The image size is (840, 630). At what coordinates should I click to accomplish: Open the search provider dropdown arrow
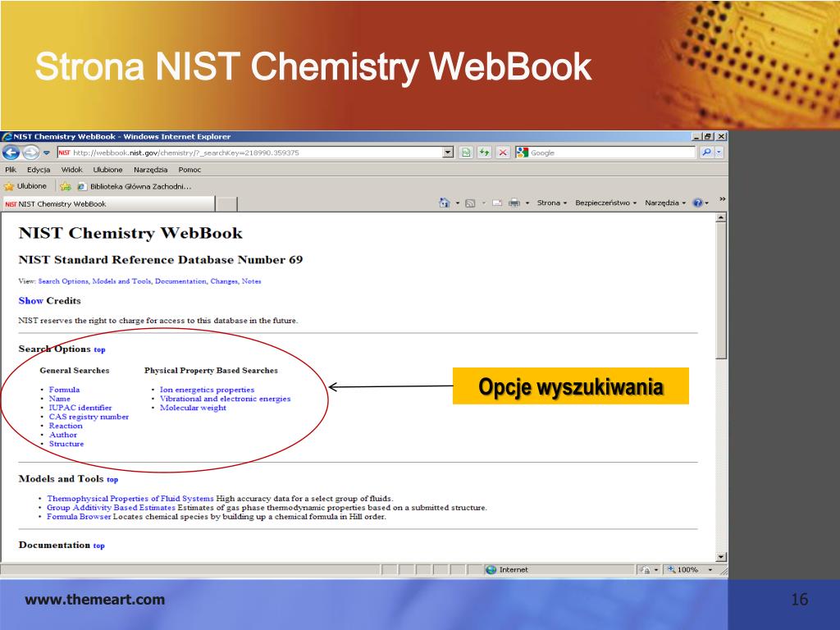click(x=719, y=153)
